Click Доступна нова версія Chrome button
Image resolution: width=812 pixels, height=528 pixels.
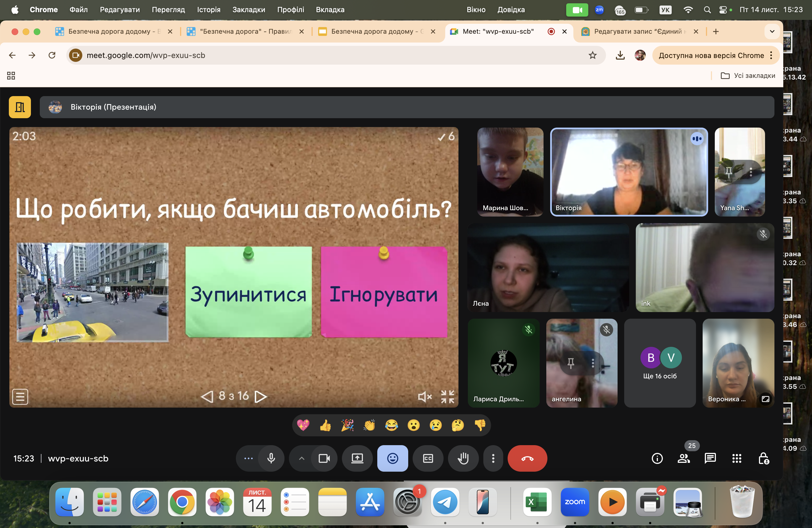(711, 55)
